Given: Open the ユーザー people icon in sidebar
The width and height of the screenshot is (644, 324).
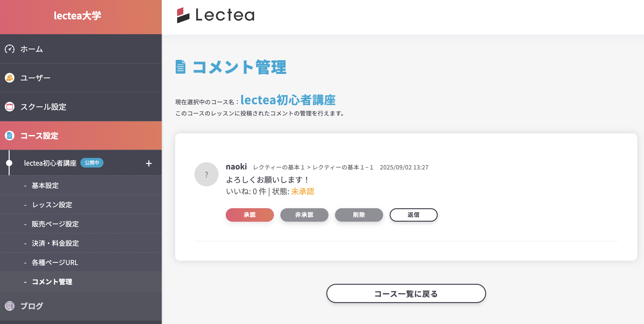Looking at the screenshot, I should [9, 78].
